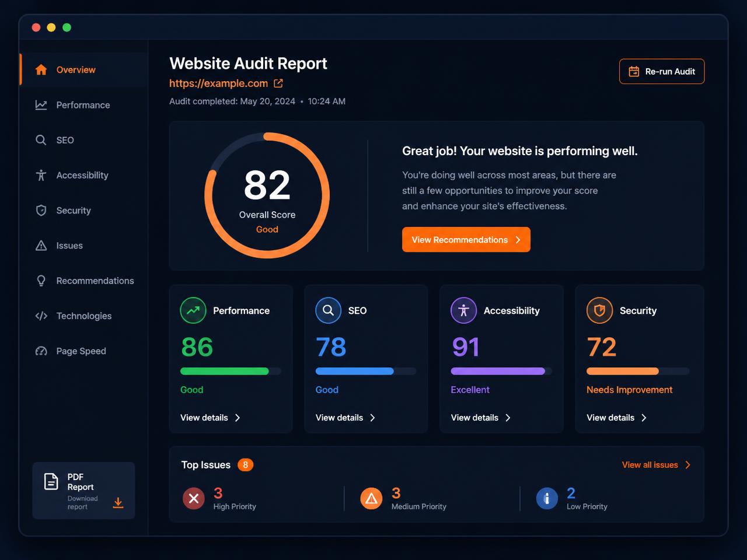
Task: Click chevron beside Security View details
Action: 644,418
